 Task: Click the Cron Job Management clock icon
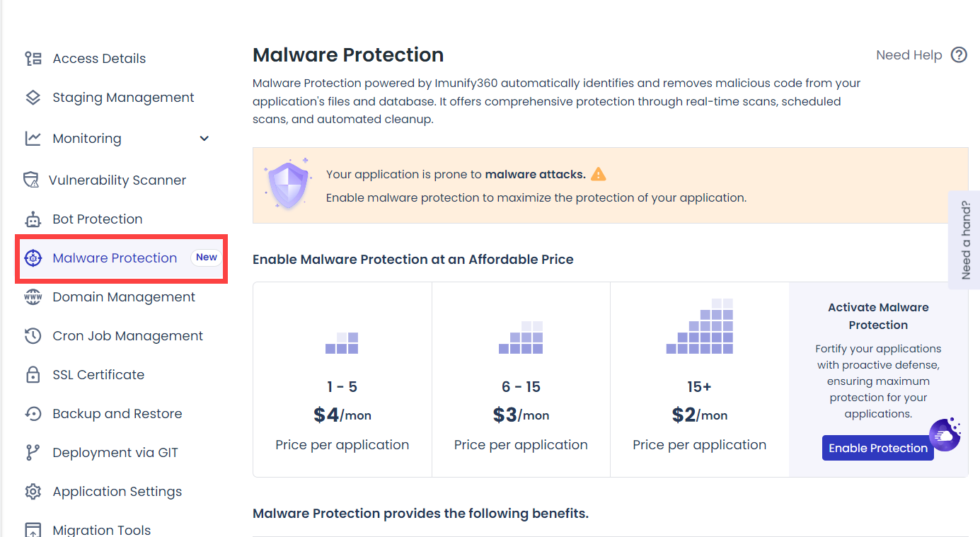point(33,336)
